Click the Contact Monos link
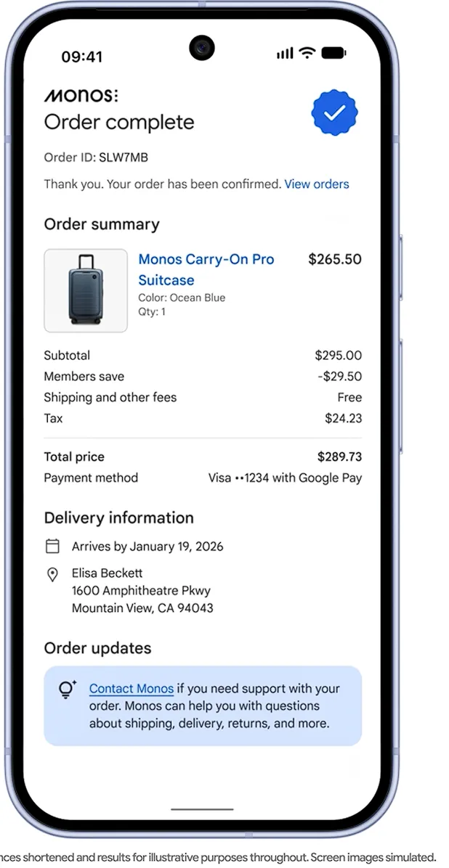The width and height of the screenshot is (449, 868). click(x=132, y=688)
